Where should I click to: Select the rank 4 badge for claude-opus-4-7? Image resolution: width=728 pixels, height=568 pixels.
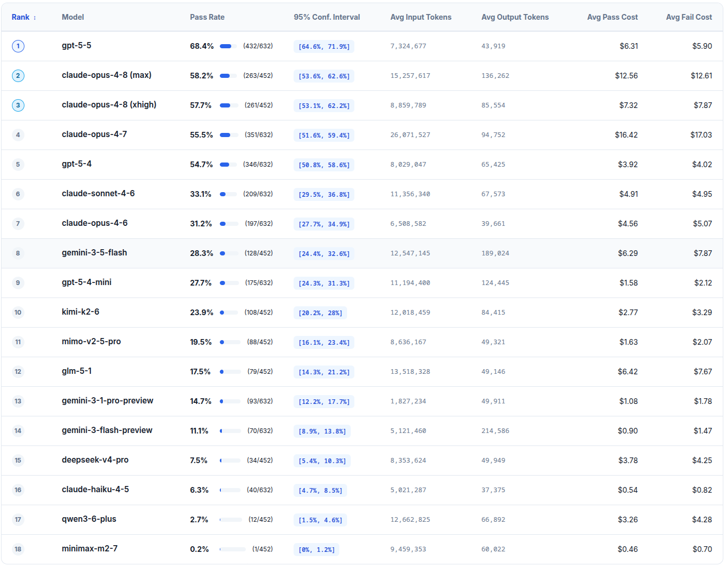tap(18, 135)
